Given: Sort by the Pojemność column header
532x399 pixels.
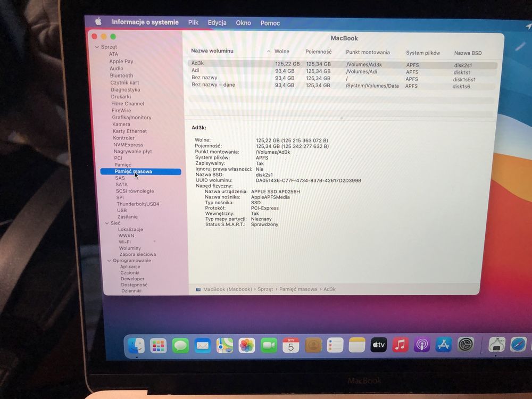Looking at the screenshot, I should click(319, 52).
